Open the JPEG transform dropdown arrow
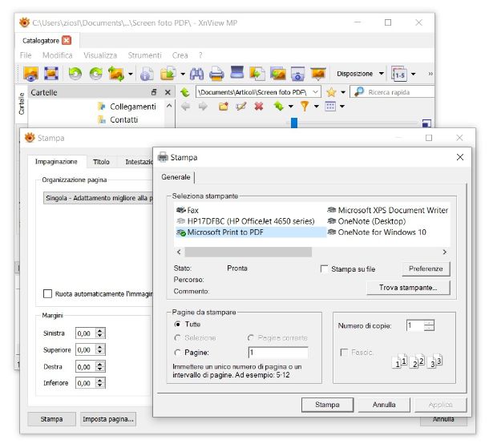 131,75
